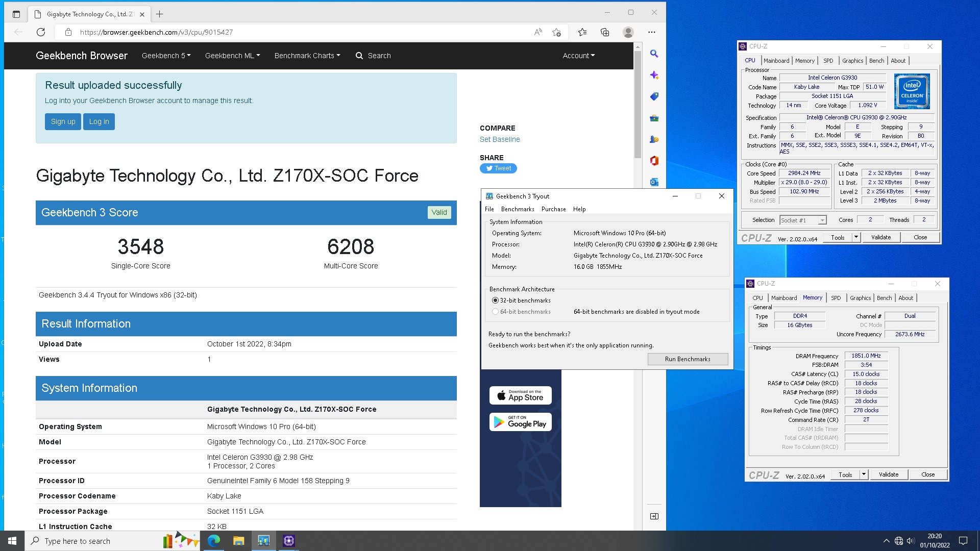
Task: Select 64-bit benchmarks radio button
Action: (x=495, y=312)
